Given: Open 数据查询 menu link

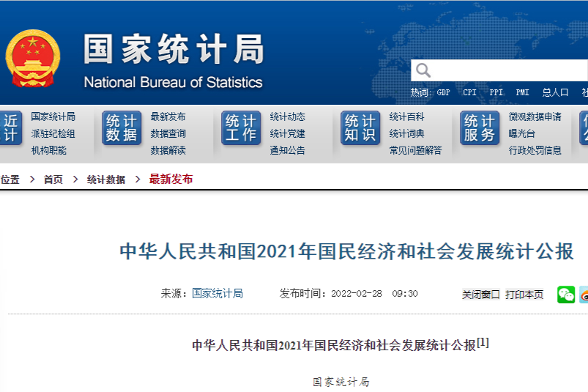Looking at the screenshot, I should coord(168,133).
